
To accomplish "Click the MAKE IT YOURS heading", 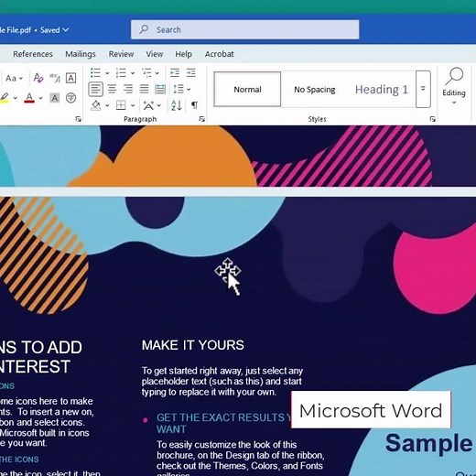I will [193, 345].
